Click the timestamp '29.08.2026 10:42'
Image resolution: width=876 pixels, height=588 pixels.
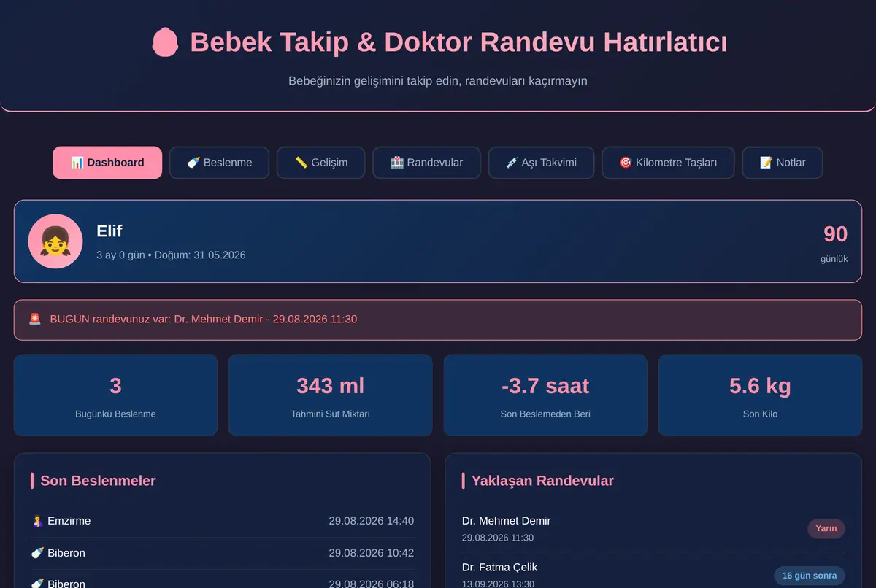[x=371, y=553]
